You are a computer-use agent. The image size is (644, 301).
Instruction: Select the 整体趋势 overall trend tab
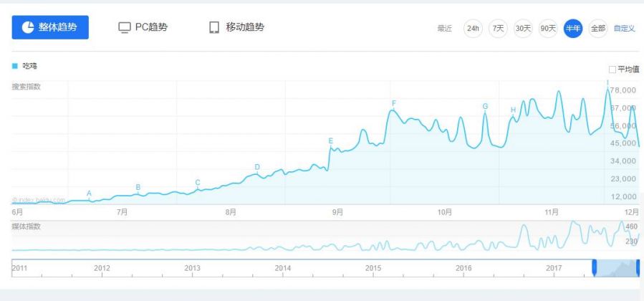pyautogui.click(x=50, y=27)
